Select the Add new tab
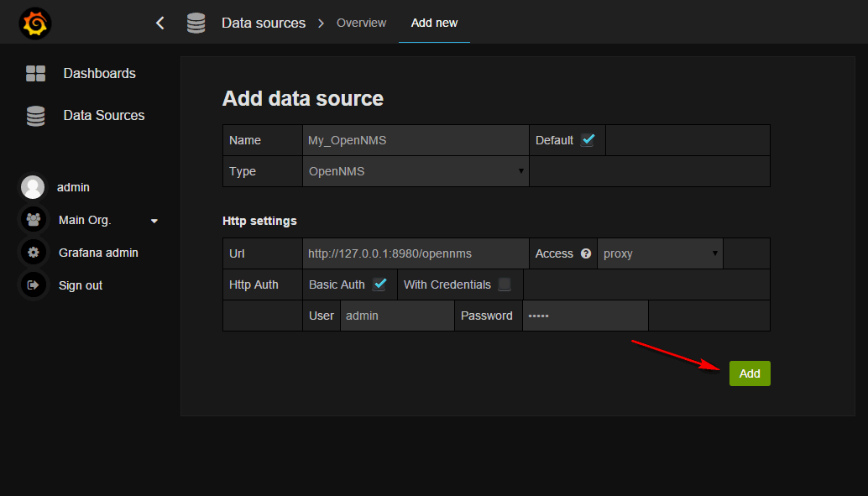 click(435, 23)
